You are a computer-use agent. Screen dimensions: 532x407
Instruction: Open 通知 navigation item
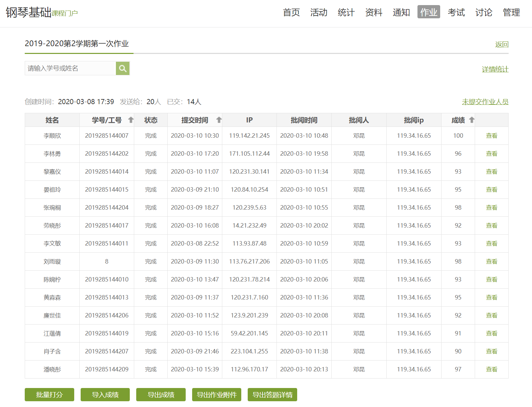[401, 12]
